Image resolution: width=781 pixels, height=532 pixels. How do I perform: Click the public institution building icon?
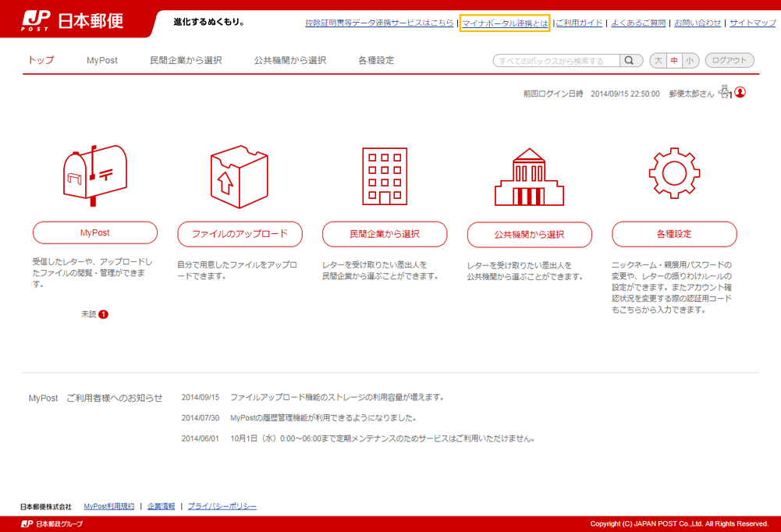tap(529, 177)
